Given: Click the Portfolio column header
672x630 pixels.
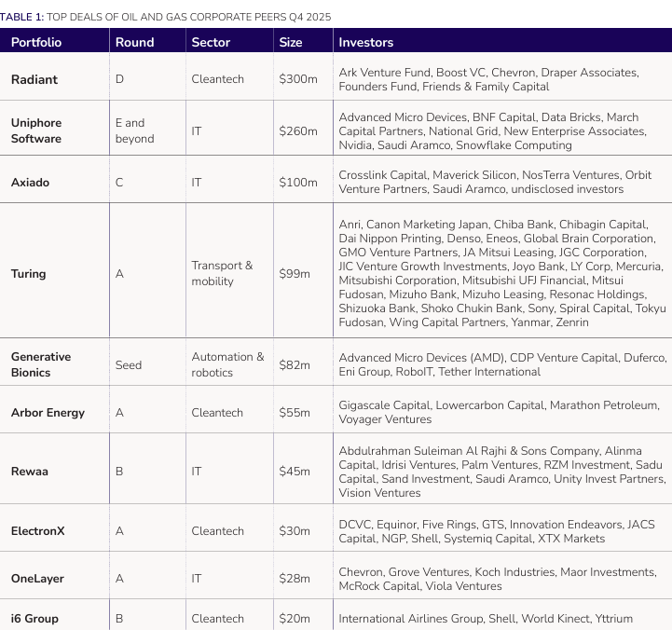Looking at the screenshot, I should tap(36, 42).
